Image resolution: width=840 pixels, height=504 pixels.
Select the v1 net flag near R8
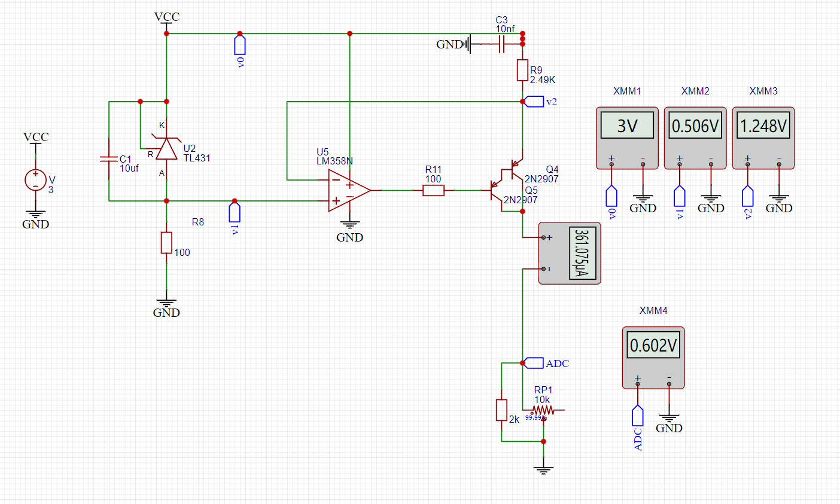click(235, 212)
